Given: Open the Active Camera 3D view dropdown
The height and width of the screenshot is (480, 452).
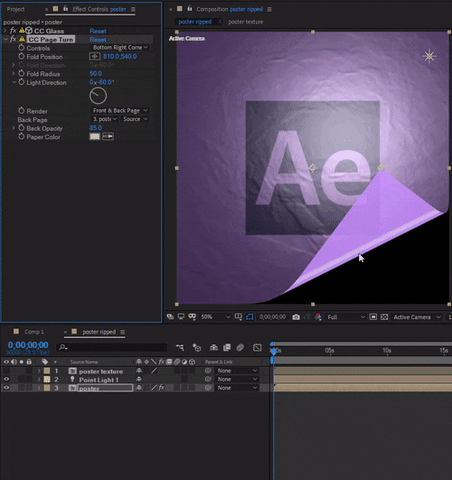Looking at the screenshot, I should 417,317.
